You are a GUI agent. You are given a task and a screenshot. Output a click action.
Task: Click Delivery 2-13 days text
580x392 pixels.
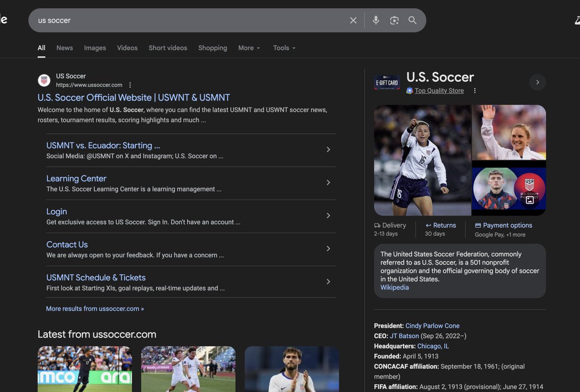pos(390,229)
